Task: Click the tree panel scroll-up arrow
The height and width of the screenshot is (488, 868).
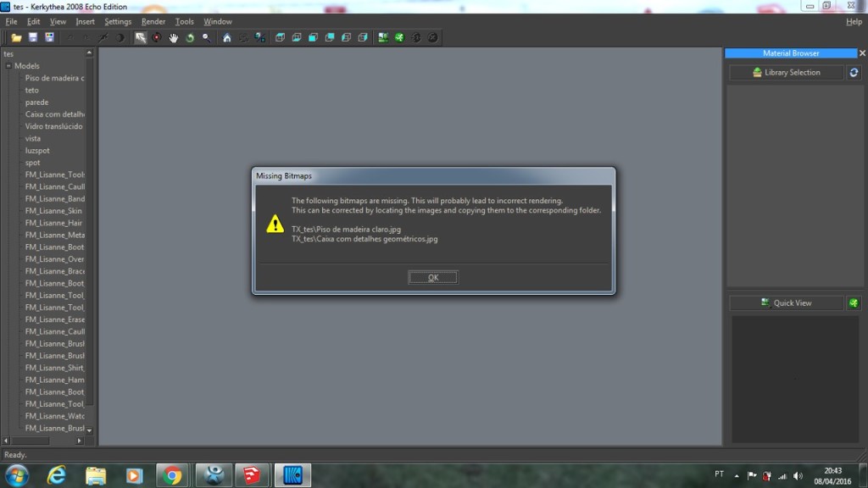Action: tap(89, 53)
